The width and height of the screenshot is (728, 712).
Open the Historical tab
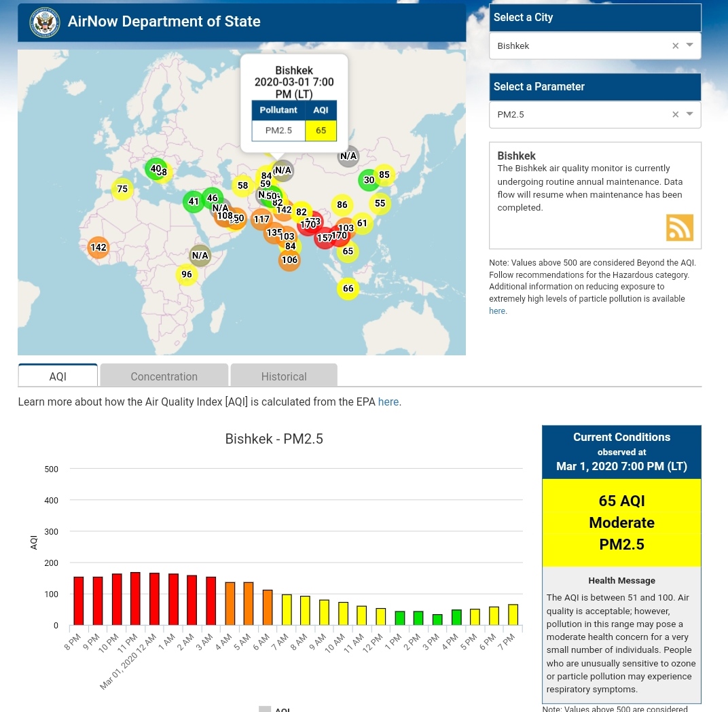coord(284,376)
